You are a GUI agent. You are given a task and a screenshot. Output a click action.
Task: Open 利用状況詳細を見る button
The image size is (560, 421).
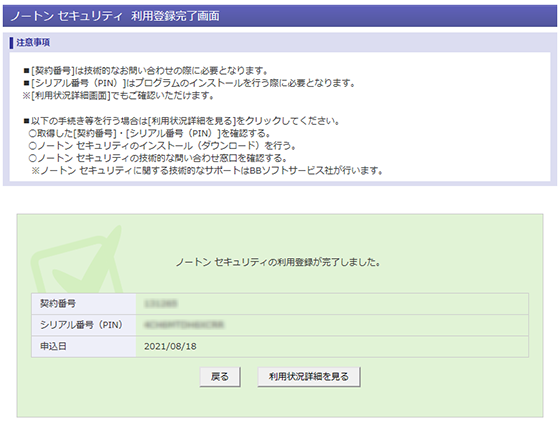[x=309, y=376]
